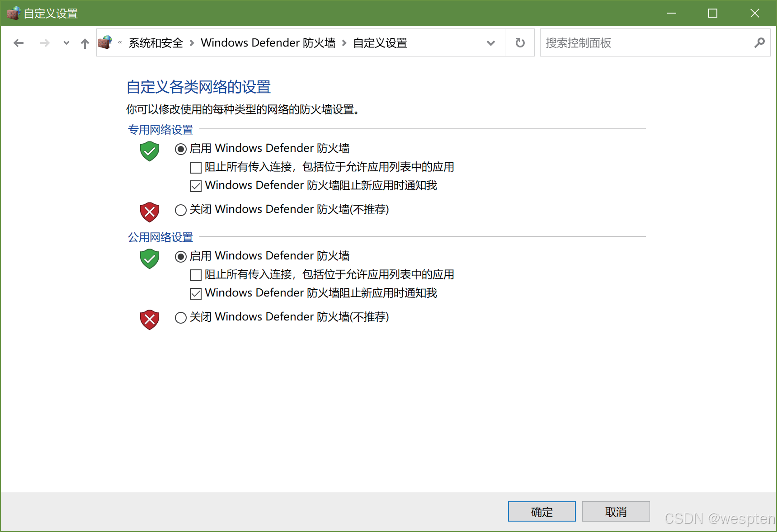Open address bar history dropdown

tap(491, 43)
